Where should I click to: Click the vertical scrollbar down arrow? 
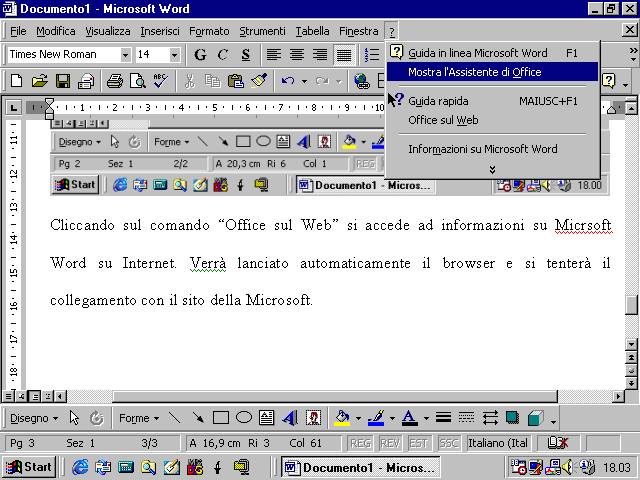point(631,344)
